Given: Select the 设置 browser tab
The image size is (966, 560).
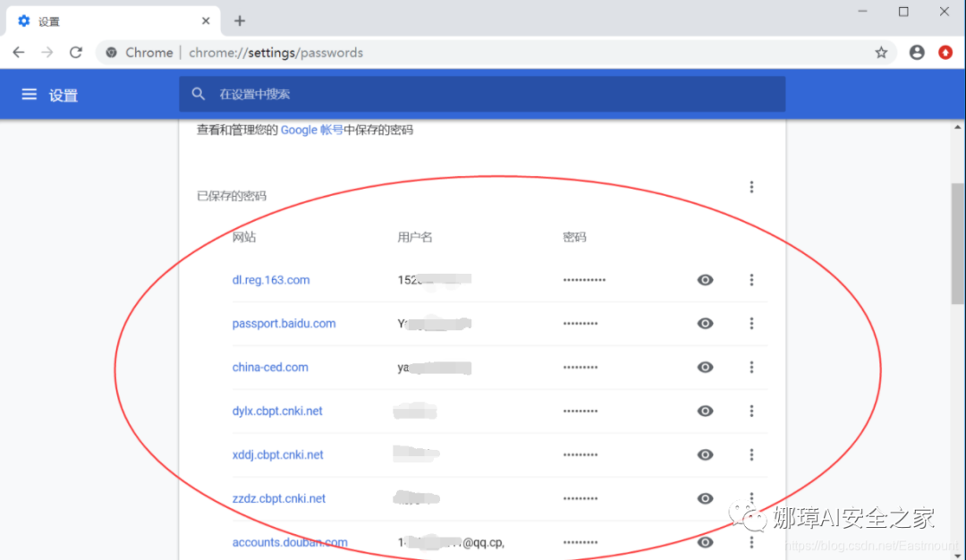Looking at the screenshot, I should (114, 21).
